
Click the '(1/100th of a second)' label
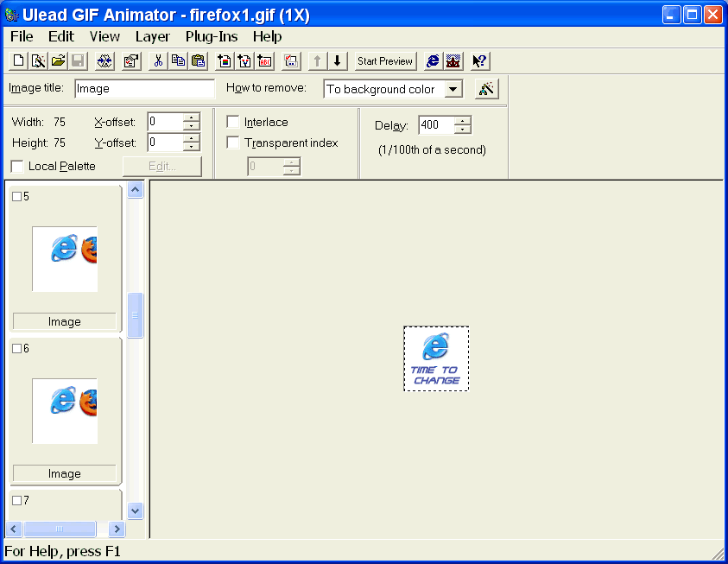(432, 150)
